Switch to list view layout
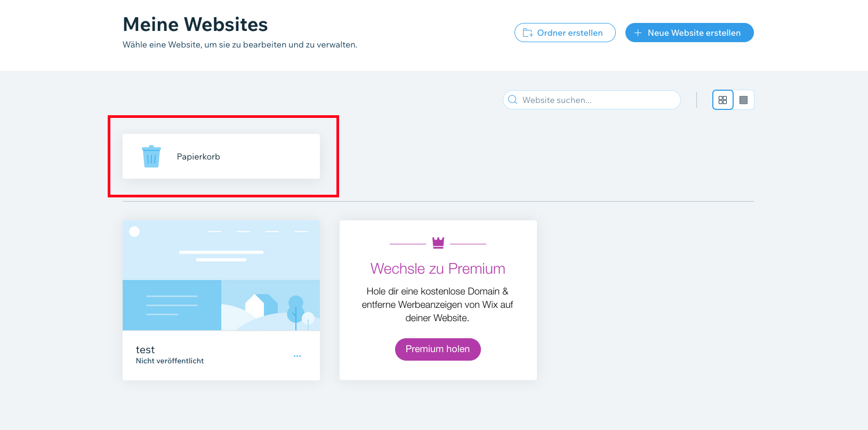Screen dimensions: 868x430 coord(744,100)
